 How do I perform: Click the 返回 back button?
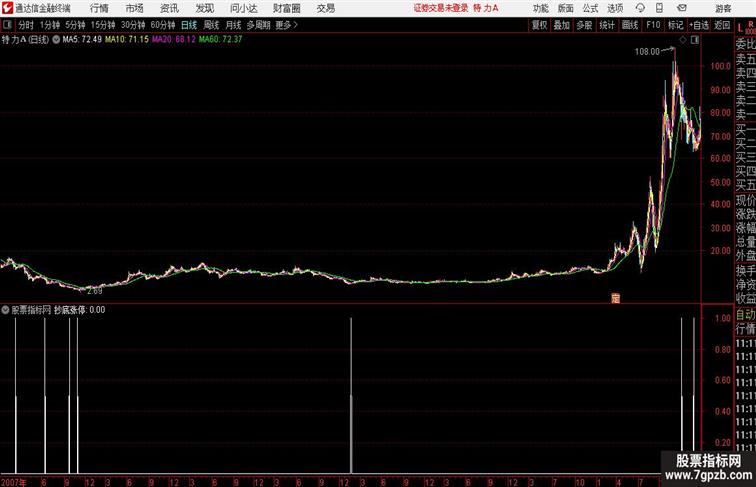pos(722,25)
